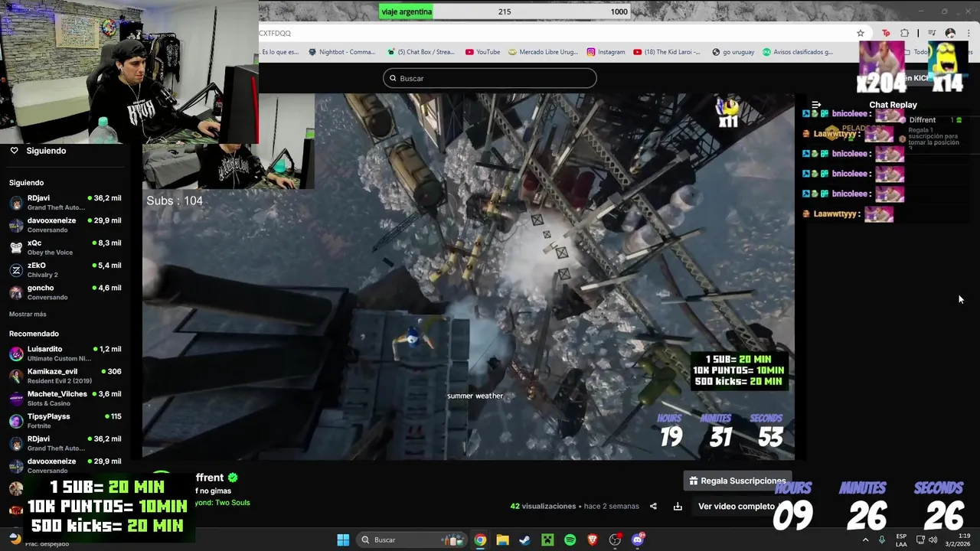The image size is (980, 551).
Task: Open OBS Studio from taskbar
Action: (x=615, y=540)
